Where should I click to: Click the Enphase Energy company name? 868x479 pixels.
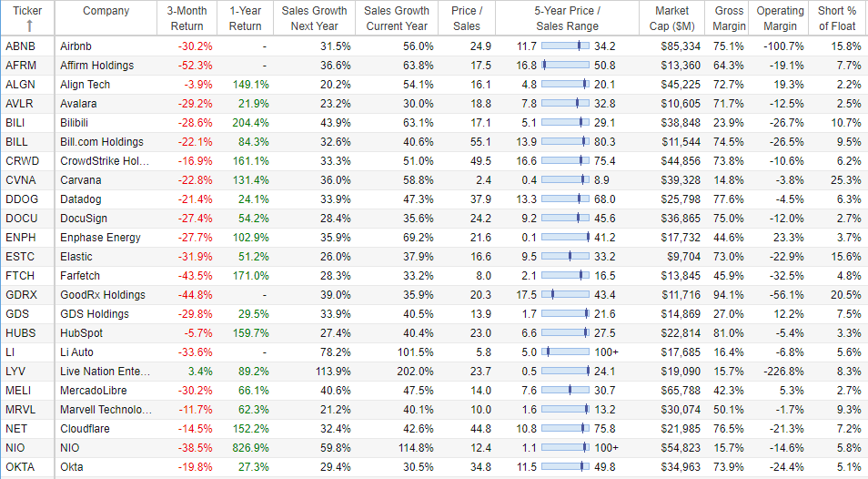click(101, 238)
